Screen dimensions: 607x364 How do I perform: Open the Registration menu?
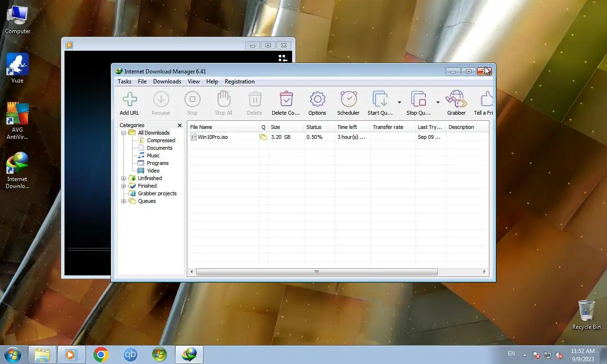pos(239,82)
